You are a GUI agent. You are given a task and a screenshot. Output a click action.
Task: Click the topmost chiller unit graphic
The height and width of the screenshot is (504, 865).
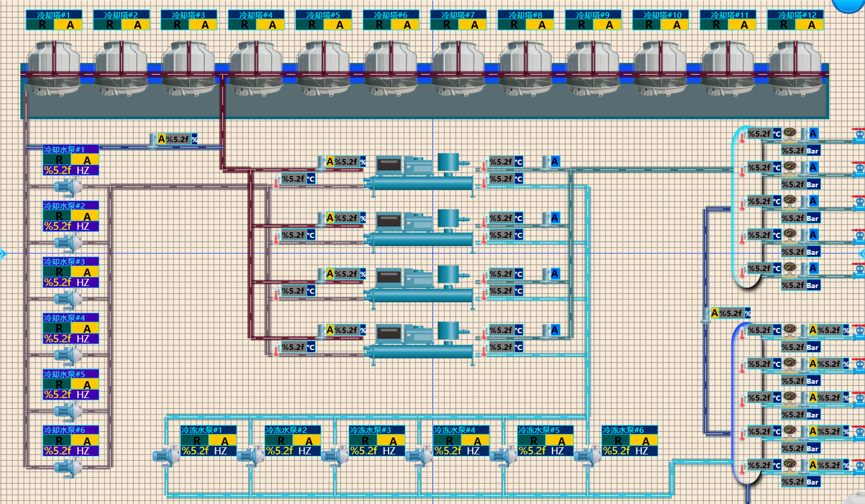point(419,173)
